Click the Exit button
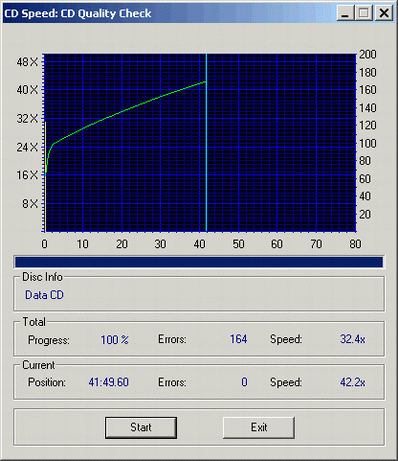 [x=259, y=428]
